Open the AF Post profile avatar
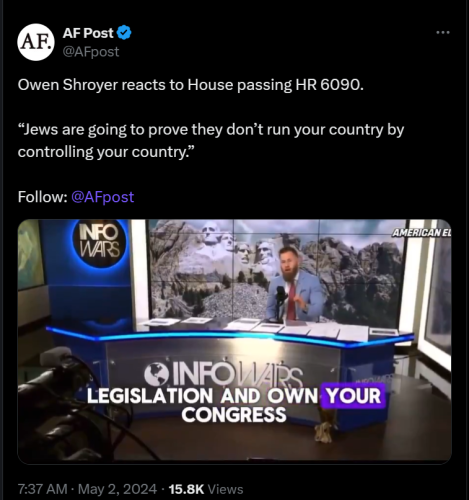This screenshot has width=469, height=500. 36,42
